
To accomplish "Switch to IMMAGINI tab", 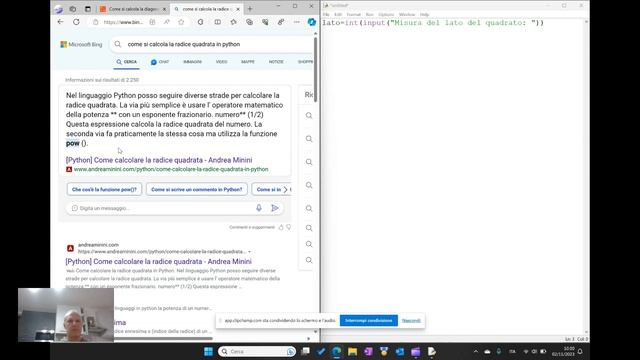I will pos(192,62).
